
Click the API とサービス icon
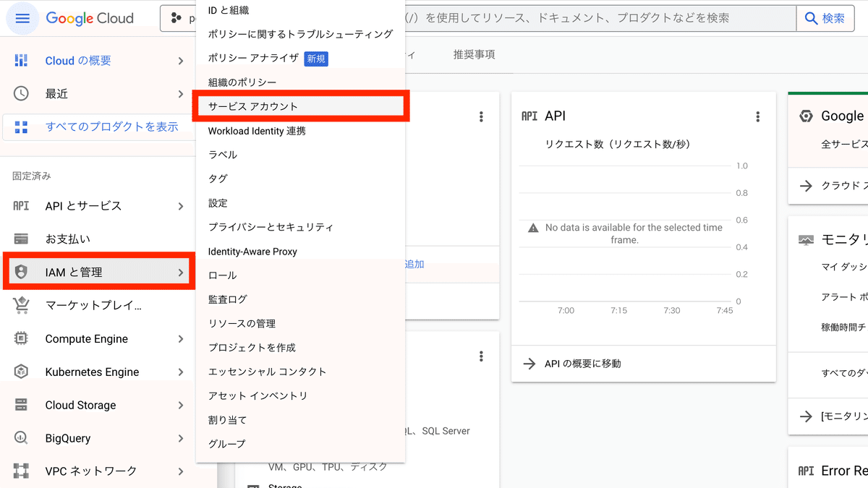[21, 206]
